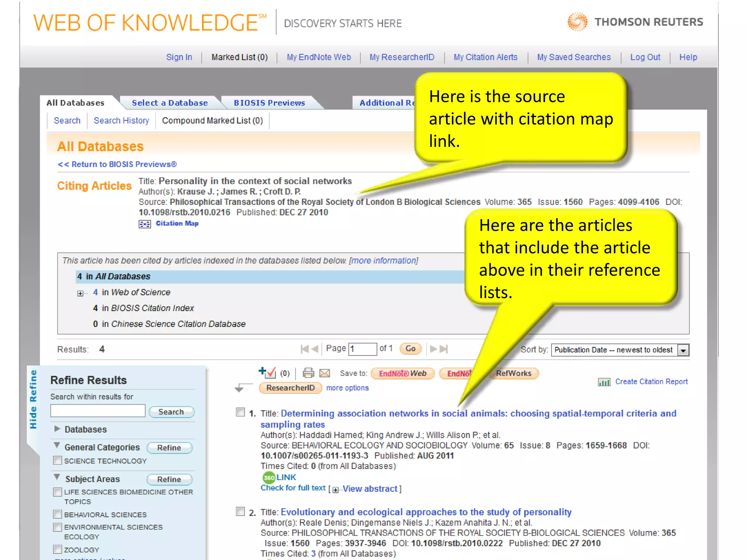Open the Search sub-tab
The width and height of the screenshot is (747, 560).
(x=67, y=121)
